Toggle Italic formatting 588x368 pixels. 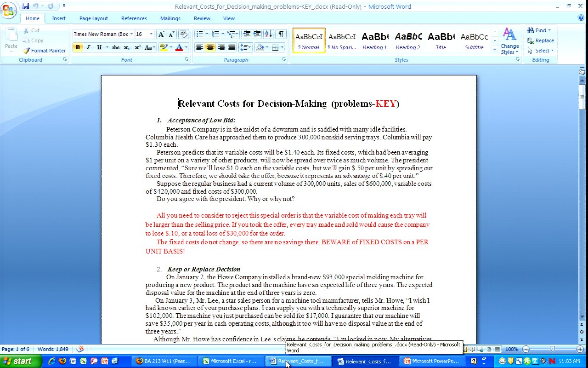[88, 47]
